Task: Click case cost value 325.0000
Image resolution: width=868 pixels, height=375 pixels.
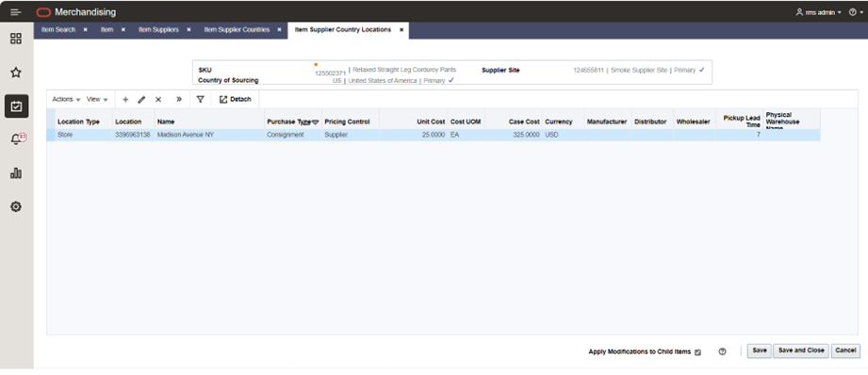Action: pyautogui.click(x=526, y=135)
